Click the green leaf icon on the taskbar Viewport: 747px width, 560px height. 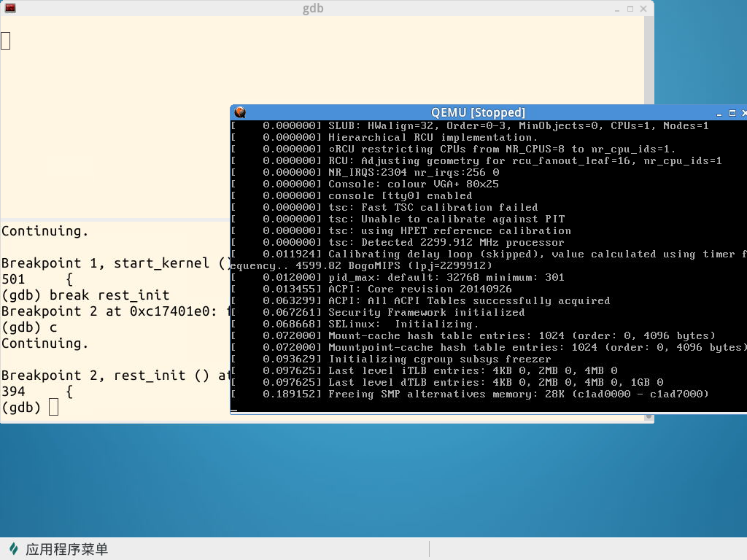pyautogui.click(x=14, y=549)
